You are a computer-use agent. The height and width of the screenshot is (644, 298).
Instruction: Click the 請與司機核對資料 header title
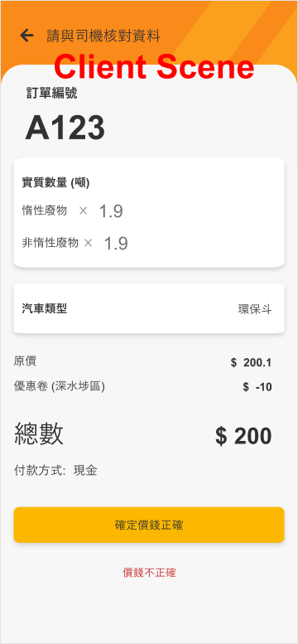coord(103,36)
